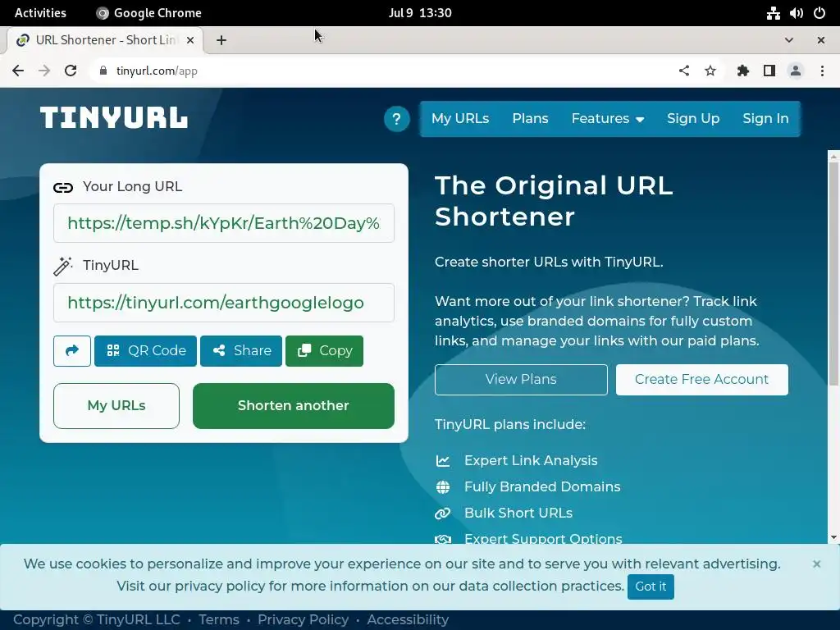Screen dimensions: 840x630
Task: Reload the page with the refresh icon
Action: coord(71,71)
